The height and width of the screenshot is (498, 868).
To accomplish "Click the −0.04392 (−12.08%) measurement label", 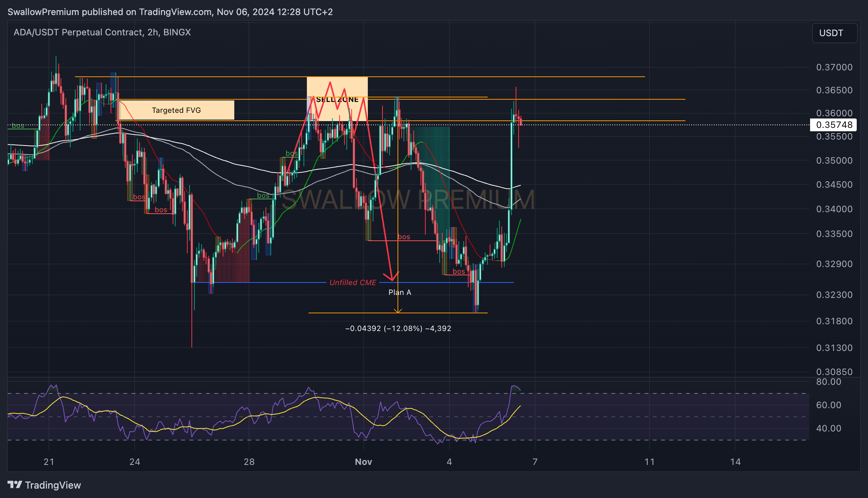I will coord(398,328).
